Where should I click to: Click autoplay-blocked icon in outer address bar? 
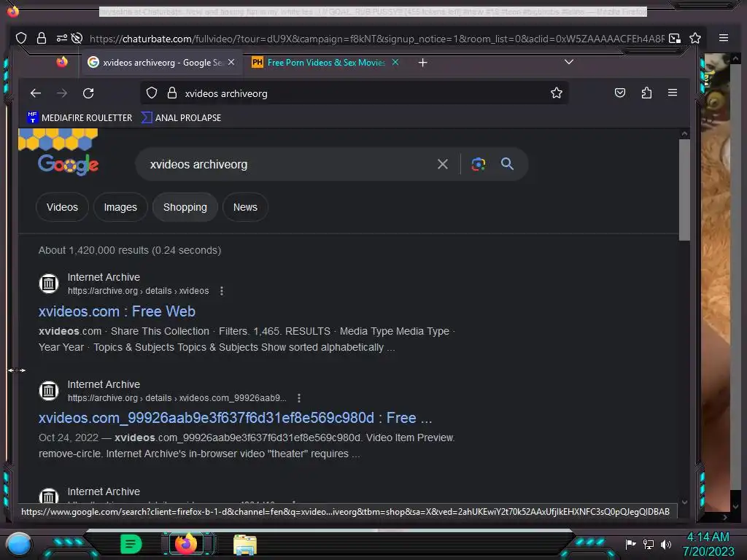[77, 38]
